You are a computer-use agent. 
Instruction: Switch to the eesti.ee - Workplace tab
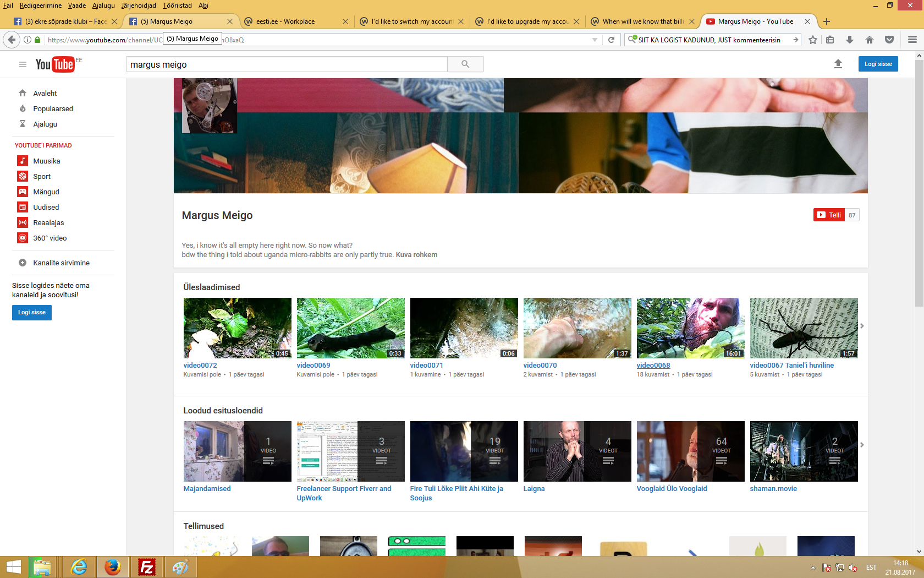pyautogui.click(x=296, y=21)
